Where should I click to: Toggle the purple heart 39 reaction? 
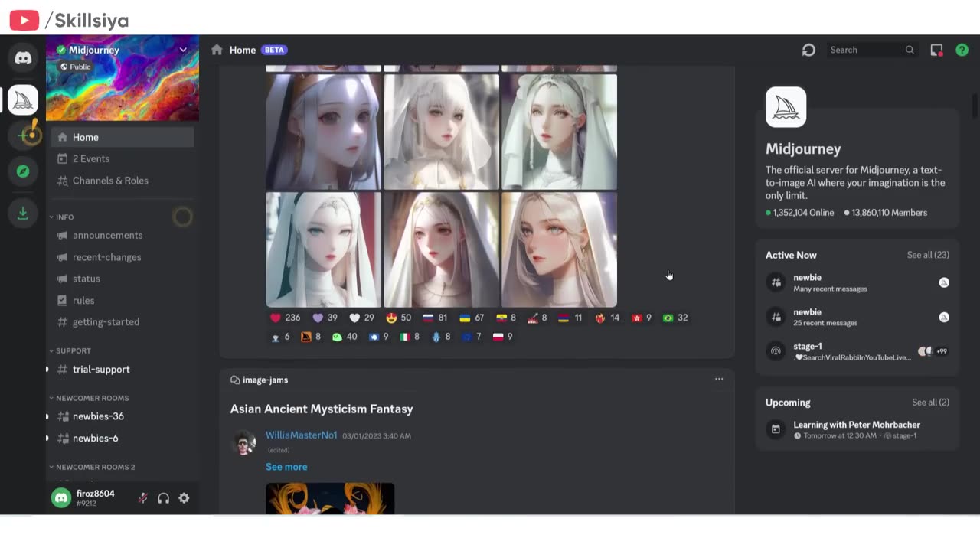click(325, 318)
